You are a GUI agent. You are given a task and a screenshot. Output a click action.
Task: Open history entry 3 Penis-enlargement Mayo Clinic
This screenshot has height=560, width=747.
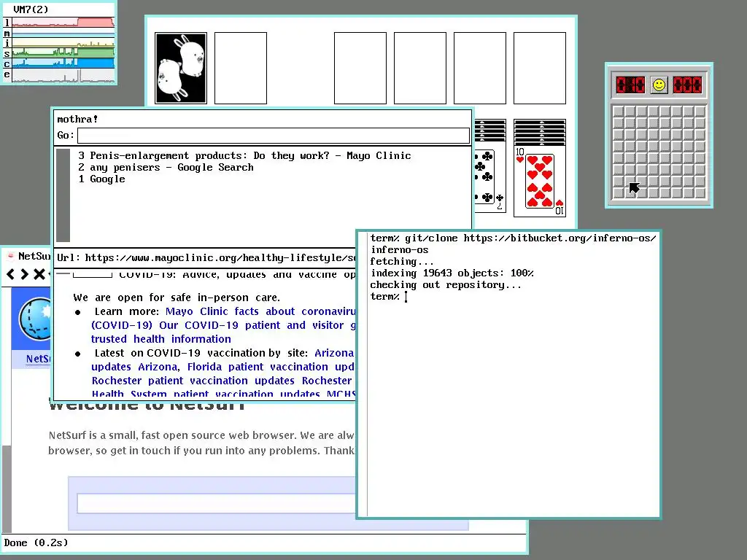click(244, 156)
